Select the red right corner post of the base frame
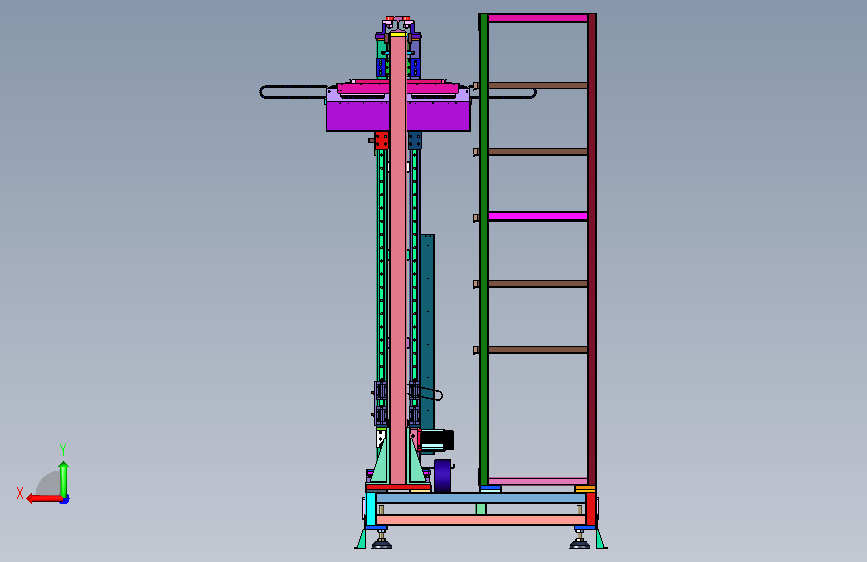 591,509
